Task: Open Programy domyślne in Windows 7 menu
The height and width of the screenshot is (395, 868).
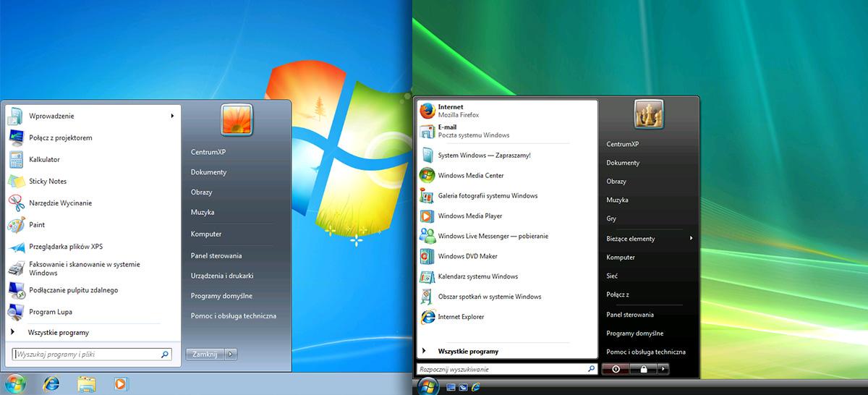Action: [222, 296]
